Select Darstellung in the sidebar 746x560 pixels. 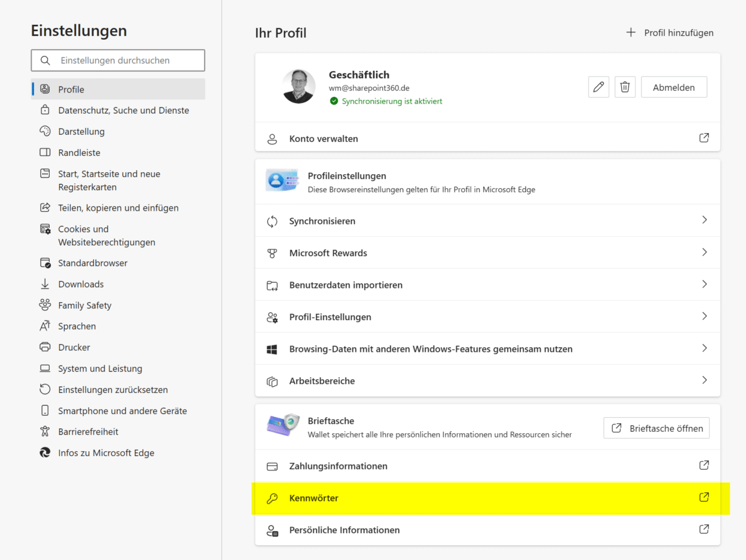tap(81, 132)
